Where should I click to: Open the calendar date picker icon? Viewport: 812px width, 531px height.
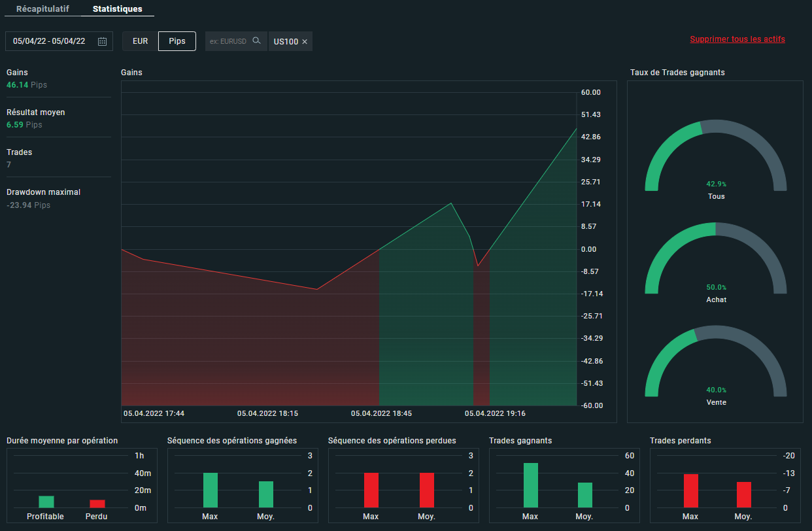tap(102, 41)
